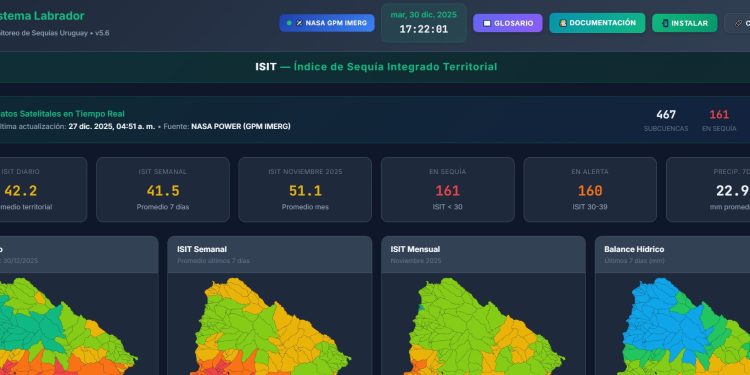
Task: Click the date text mar, 30 dic. 2025
Action: [424, 15]
